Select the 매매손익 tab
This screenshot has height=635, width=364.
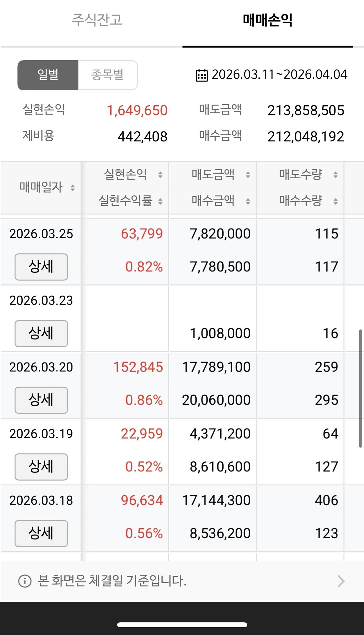(x=268, y=20)
